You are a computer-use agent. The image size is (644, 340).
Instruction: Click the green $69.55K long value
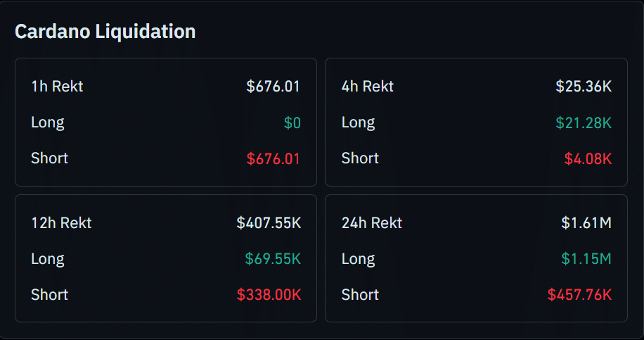tap(273, 259)
